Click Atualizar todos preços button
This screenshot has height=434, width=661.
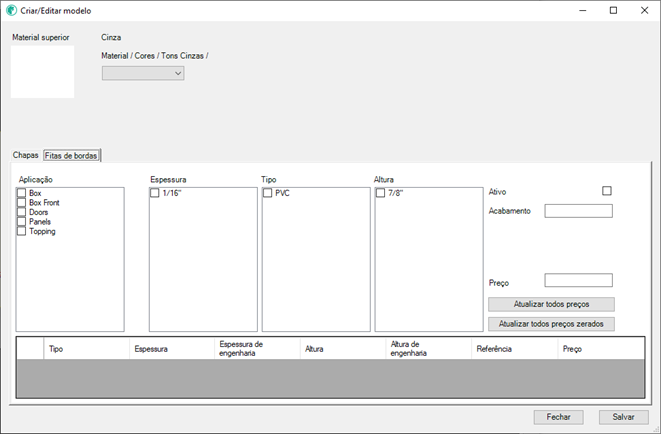pos(551,304)
